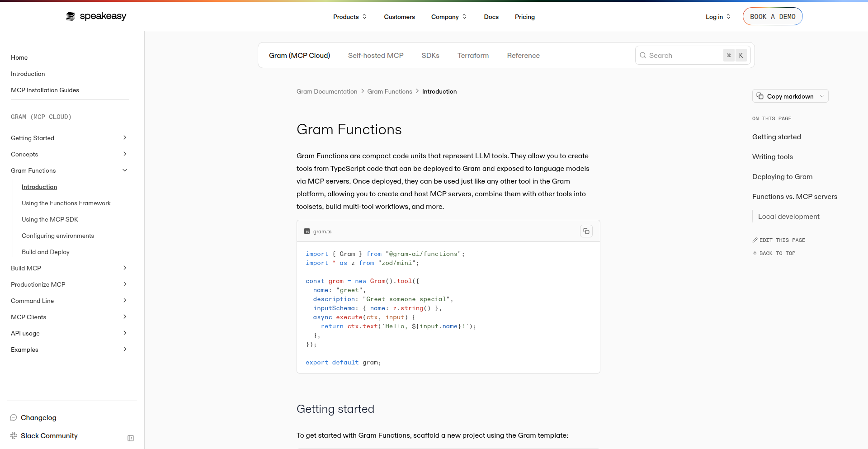The height and width of the screenshot is (449, 868).
Task: Click the Back To Top arrow icon
Action: click(755, 253)
